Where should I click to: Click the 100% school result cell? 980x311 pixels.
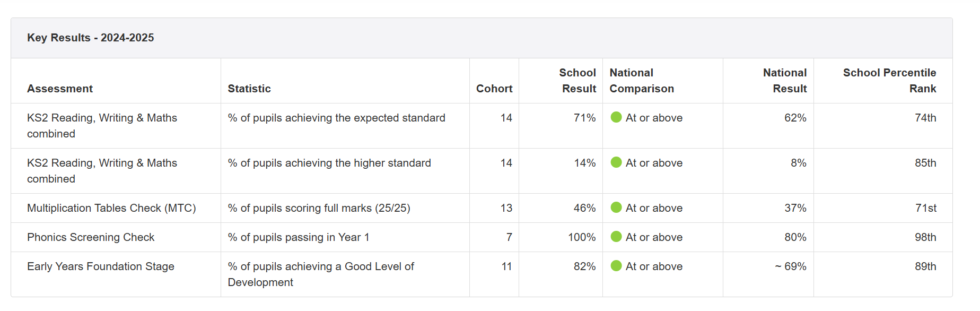point(582,237)
